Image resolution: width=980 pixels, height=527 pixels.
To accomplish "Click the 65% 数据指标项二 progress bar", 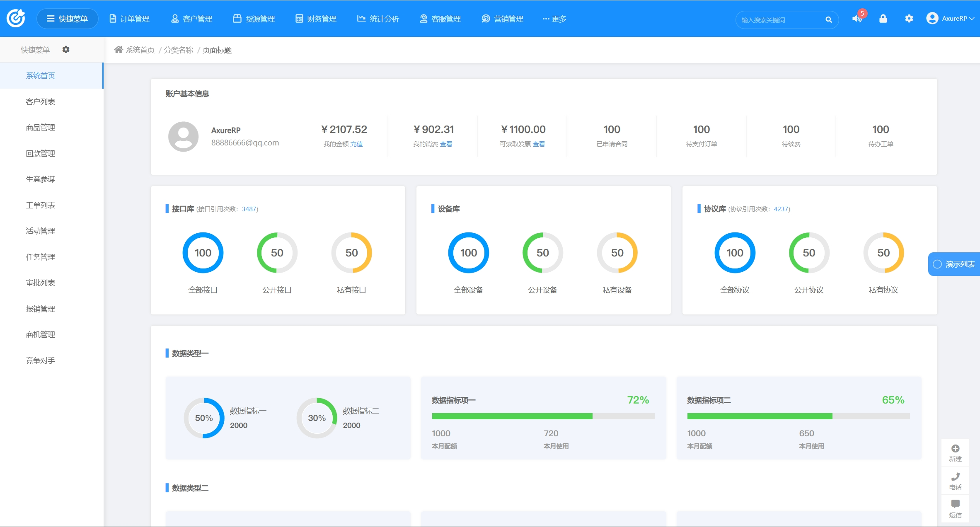I will click(798, 416).
